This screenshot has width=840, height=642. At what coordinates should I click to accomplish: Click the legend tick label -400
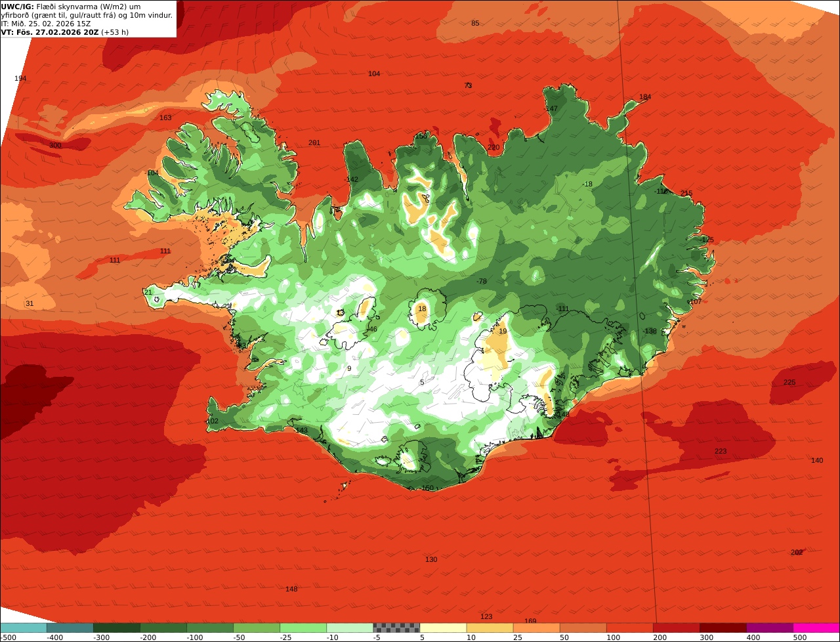(55, 637)
